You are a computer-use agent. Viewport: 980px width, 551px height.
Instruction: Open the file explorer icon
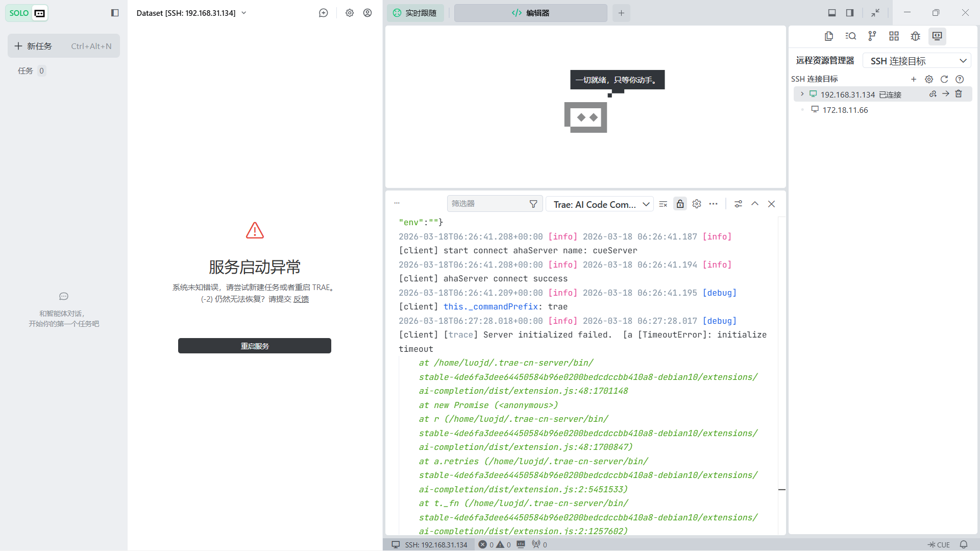pos(829,36)
